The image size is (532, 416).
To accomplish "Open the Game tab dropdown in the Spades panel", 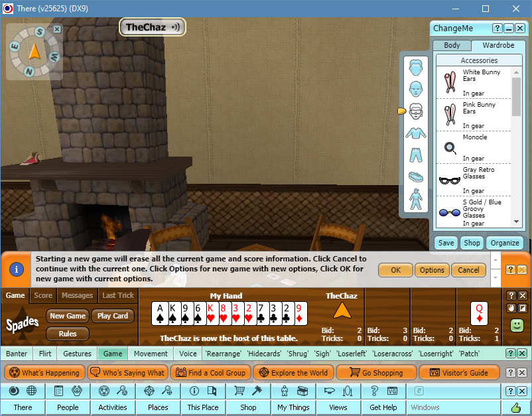I will pyautogui.click(x=15, y=295).
